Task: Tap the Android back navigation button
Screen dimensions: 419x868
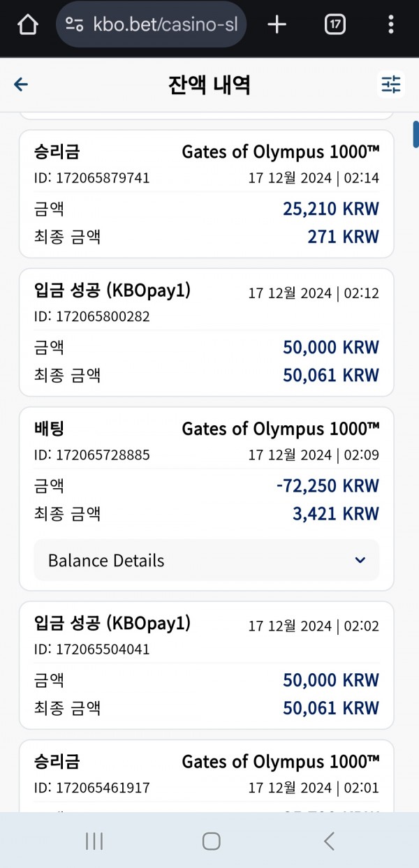Action: tap(329, 841)
